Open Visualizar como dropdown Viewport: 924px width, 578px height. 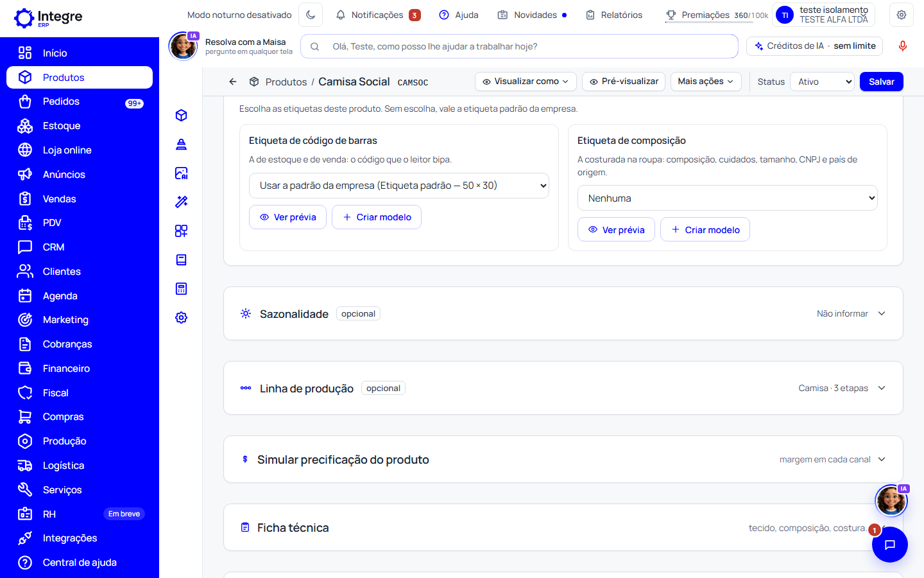526,82
